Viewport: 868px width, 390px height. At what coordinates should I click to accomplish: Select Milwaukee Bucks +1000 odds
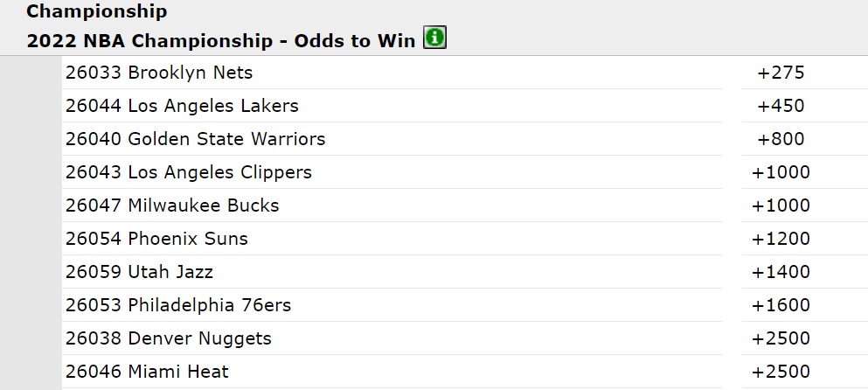point(781,205)
